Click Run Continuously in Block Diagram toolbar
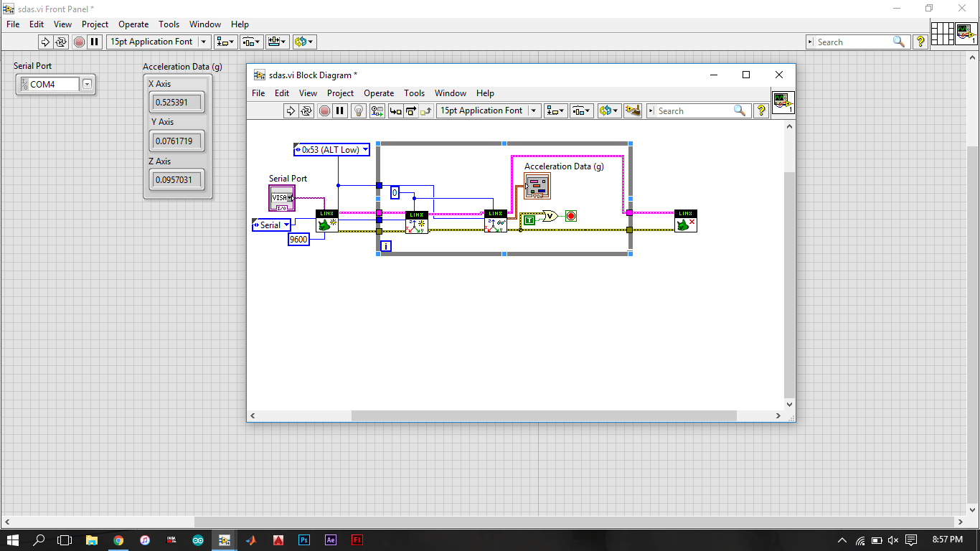The height and width of the screenshot is (551, 980). point(306,110)
